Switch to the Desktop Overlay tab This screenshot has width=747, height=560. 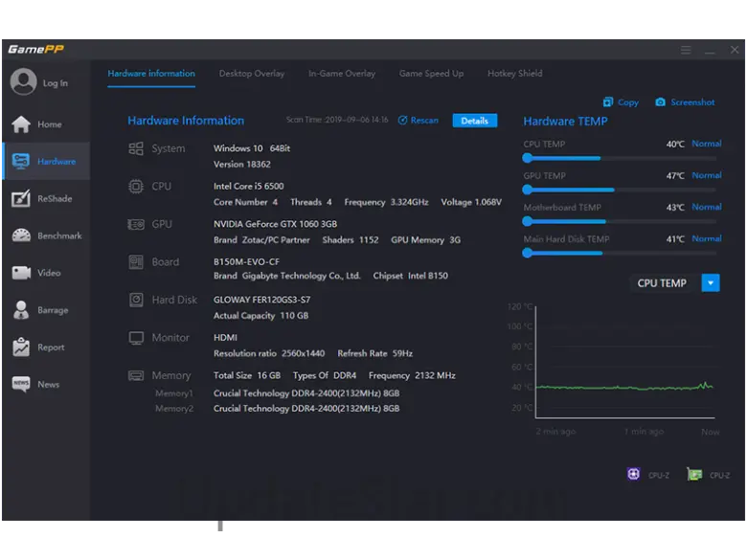point(251,74)
